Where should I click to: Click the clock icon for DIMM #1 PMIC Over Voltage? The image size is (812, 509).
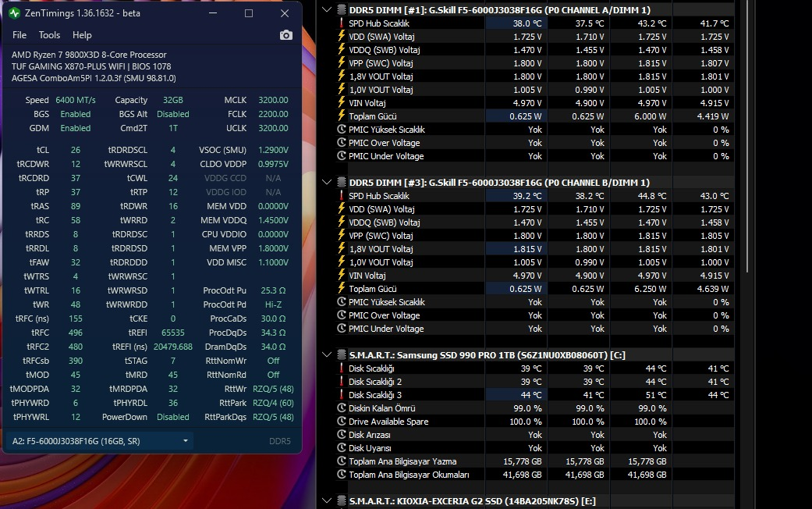click(x=342, y=143)
